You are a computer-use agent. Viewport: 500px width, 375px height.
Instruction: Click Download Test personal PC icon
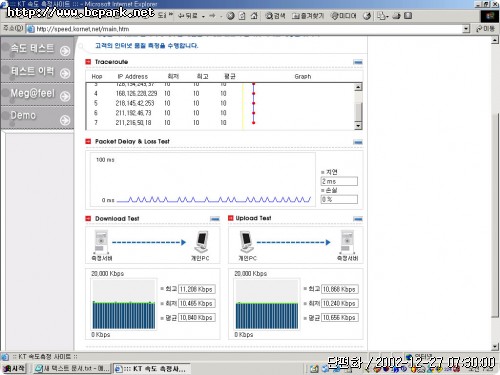201,242
